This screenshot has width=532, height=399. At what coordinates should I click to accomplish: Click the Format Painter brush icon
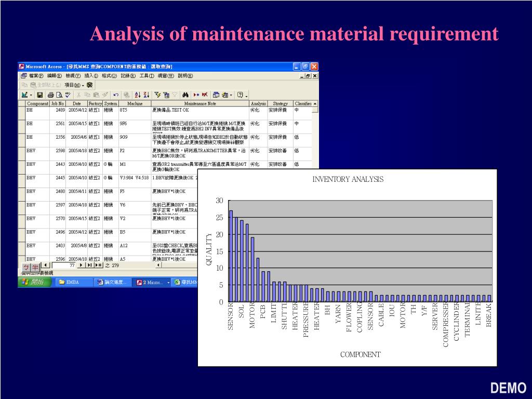[105, 95]
